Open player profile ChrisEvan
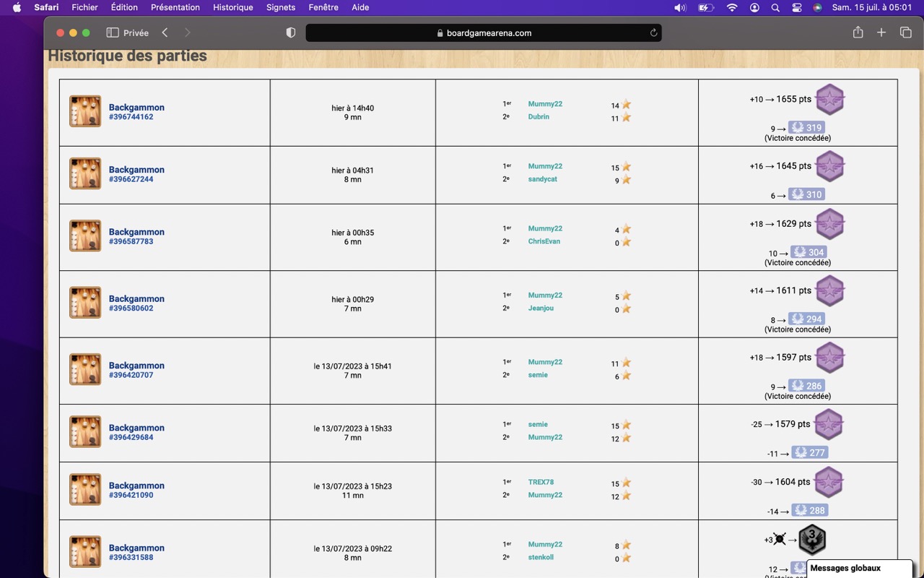 point(544,241)
